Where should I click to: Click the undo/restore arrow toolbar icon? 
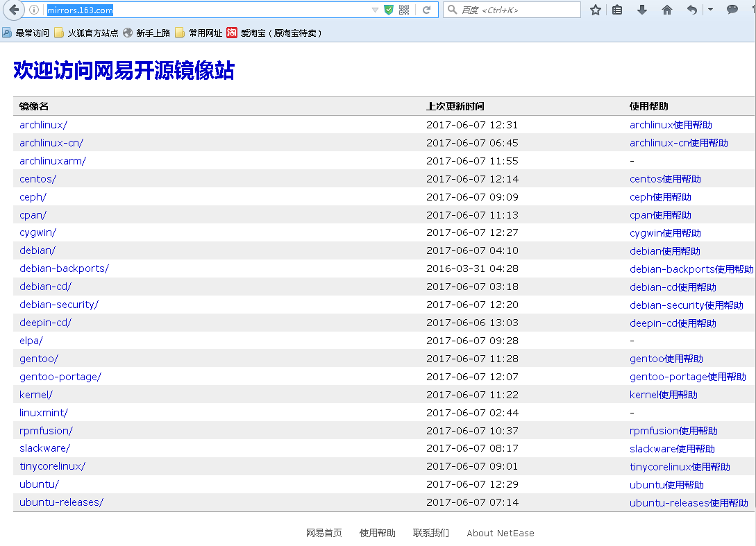click(692, 10)
